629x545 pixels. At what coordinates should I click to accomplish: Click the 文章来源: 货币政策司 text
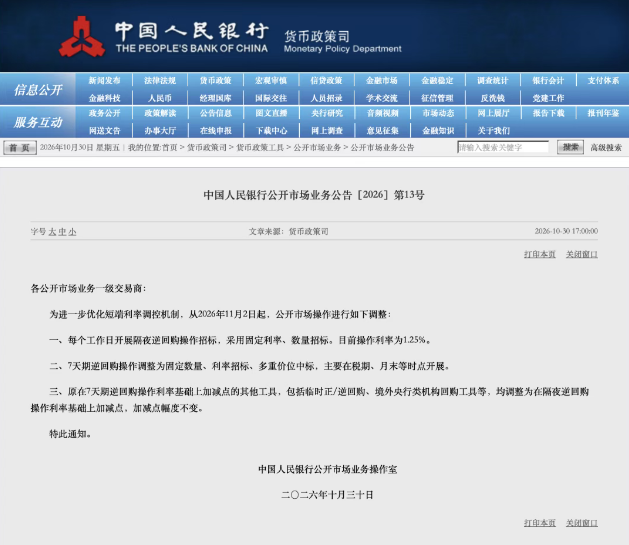[x=288, y=231]
